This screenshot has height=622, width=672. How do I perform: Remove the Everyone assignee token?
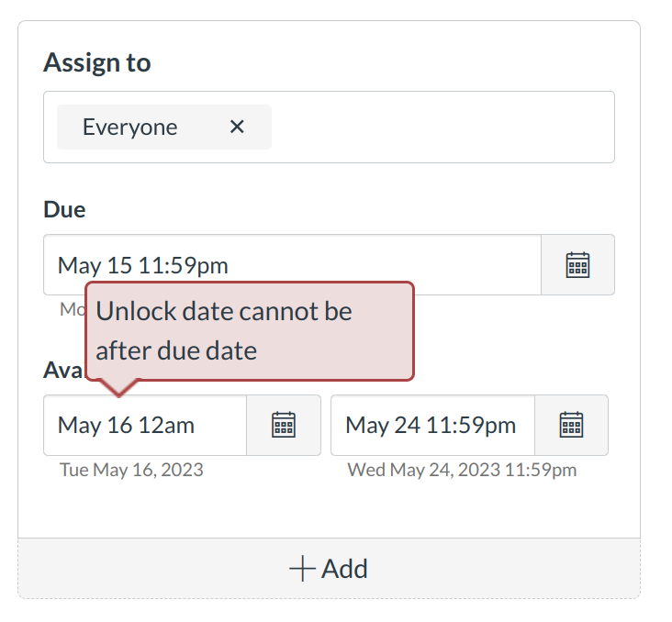coord(237,127)
